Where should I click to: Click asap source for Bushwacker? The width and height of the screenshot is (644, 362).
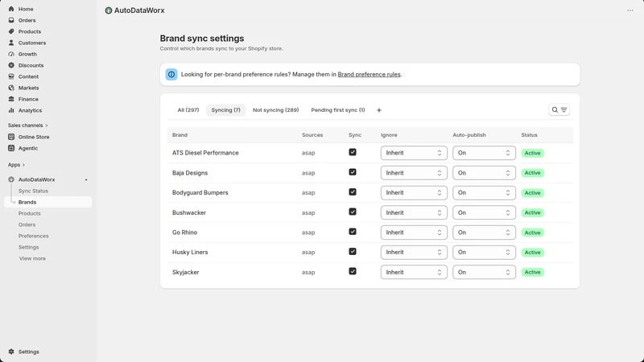point(308,212)
